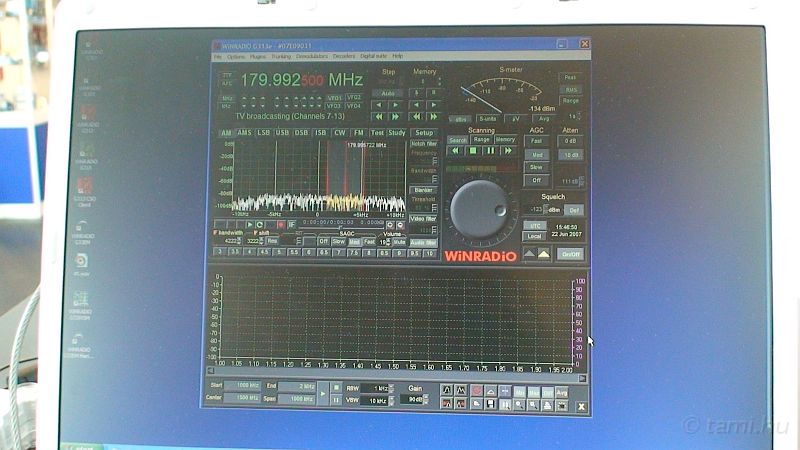Toggle the Mute button

point(399,242)
